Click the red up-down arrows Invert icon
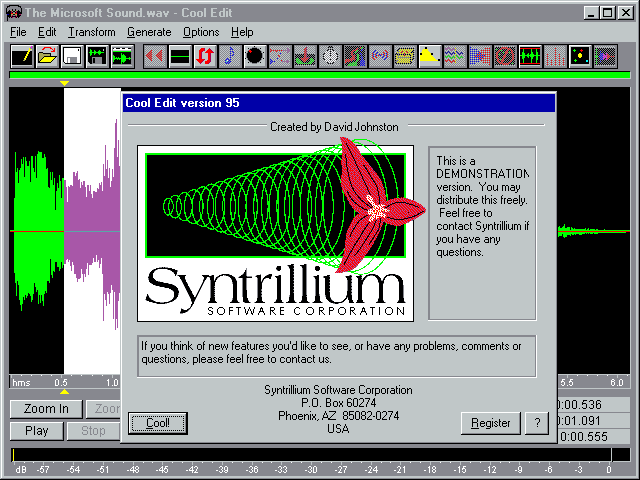Screen dimensions: 640x480 (x=205, y=56)
